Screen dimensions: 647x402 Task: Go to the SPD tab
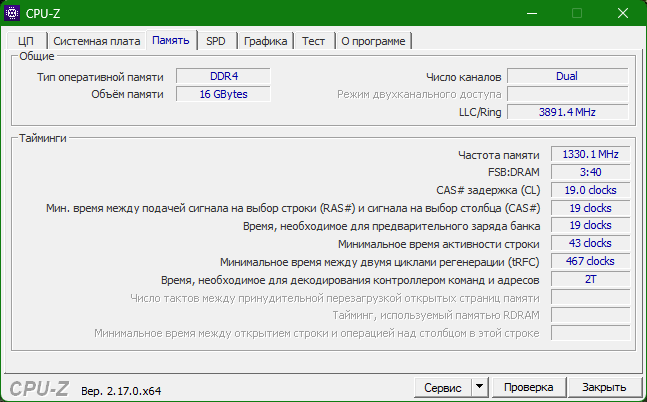tap(216, 41)
